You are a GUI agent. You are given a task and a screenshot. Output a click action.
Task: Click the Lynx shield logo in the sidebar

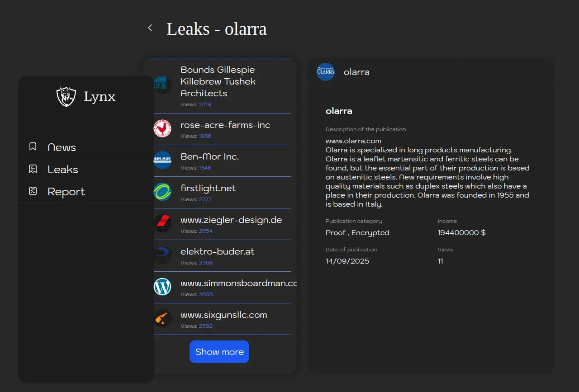tap(66, 96)
